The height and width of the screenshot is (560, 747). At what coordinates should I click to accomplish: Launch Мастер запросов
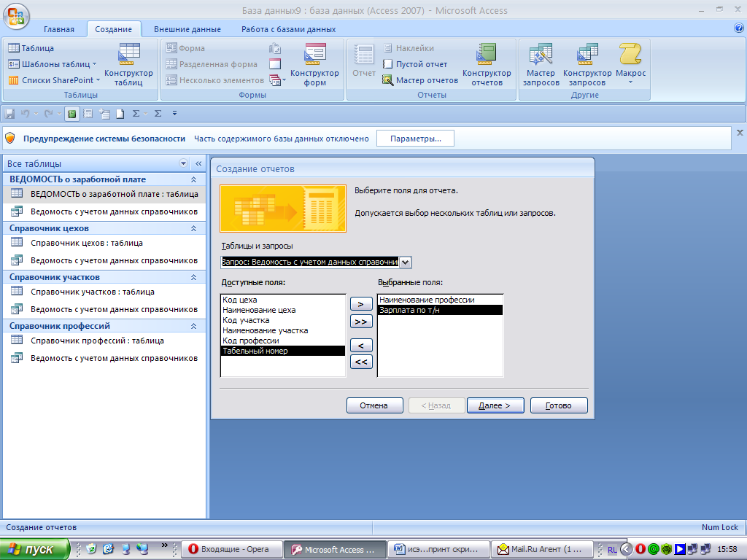point(541,64)
